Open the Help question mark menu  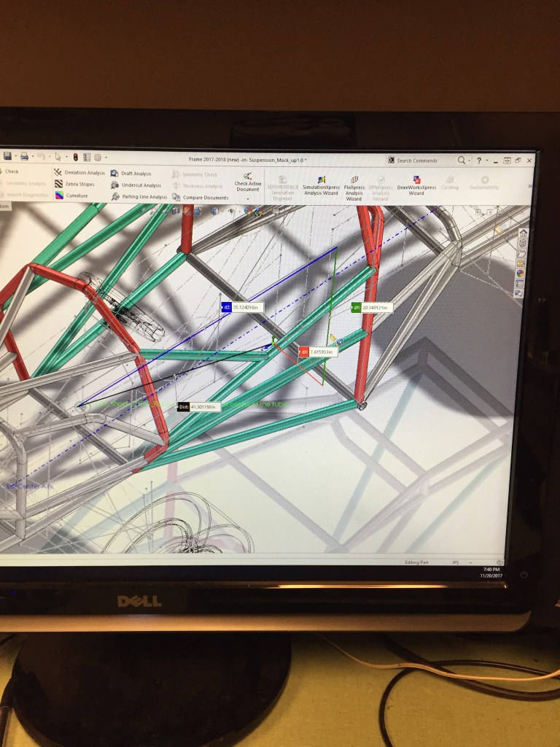point(479,160)
